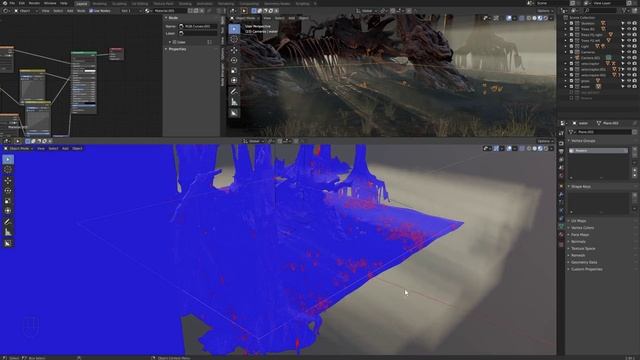This screenshot has width=640, height=360.
Task: Toggle render camera icon for water collection
Action: pos(634,87)
